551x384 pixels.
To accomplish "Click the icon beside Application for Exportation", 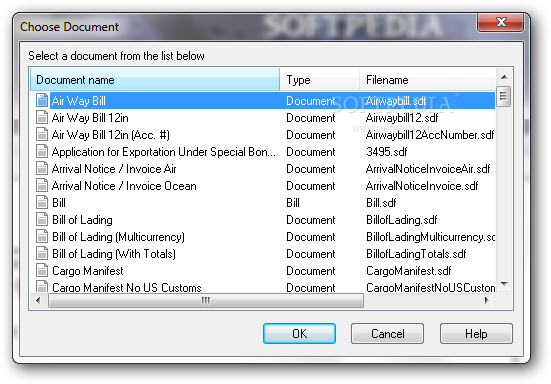I will tap(42, 151).
